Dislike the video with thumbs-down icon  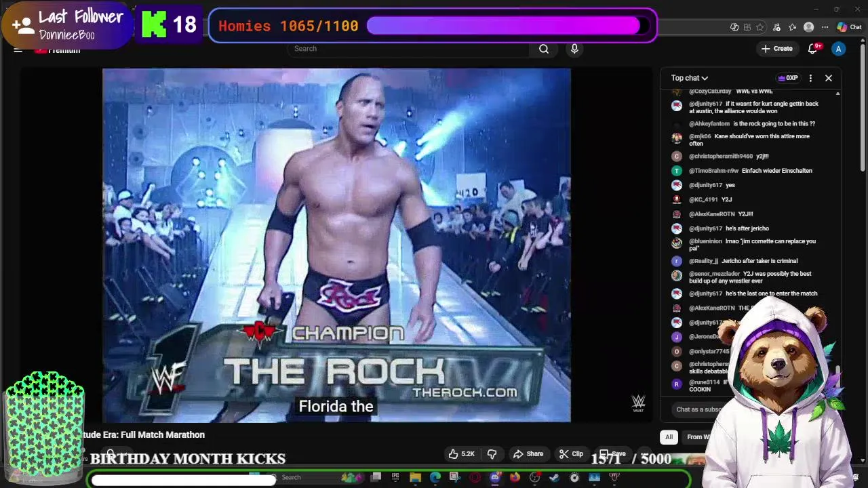click(x=492, y=454)
